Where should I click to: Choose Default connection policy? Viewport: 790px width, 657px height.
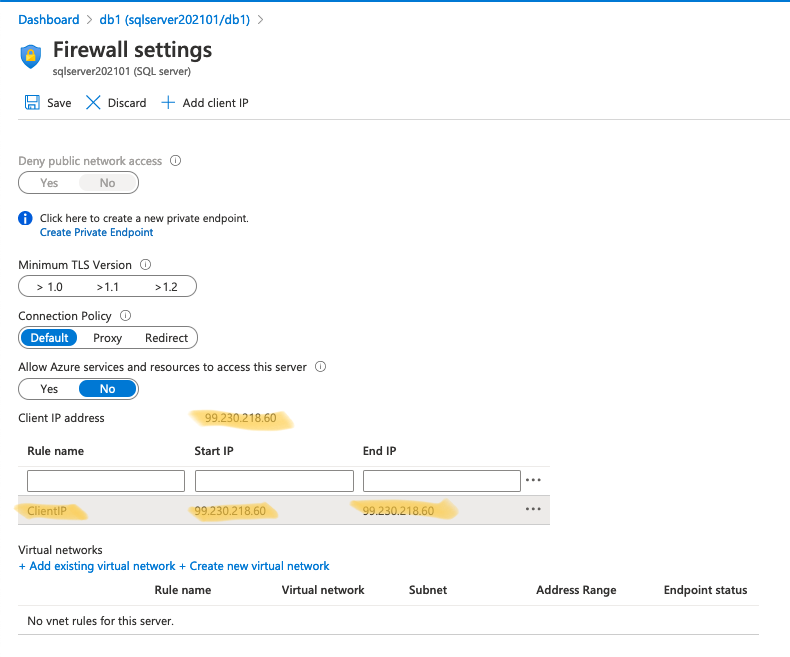pos(49,338)
